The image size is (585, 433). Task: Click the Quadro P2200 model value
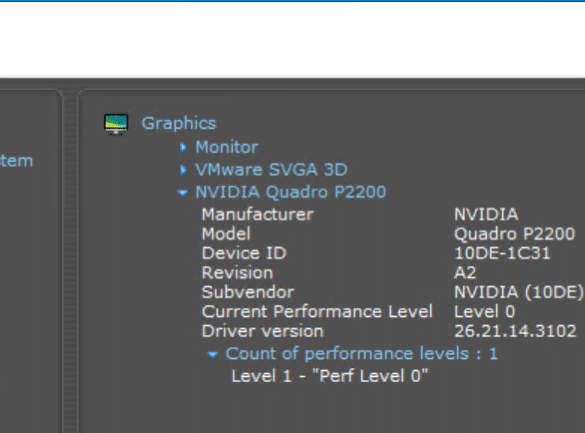[514, 234]
